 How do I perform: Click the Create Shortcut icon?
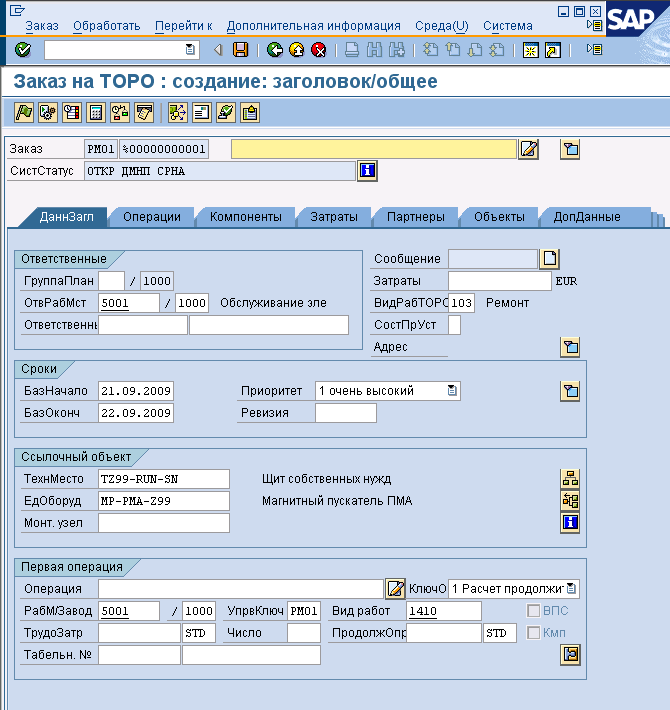[x=552, y=49]
